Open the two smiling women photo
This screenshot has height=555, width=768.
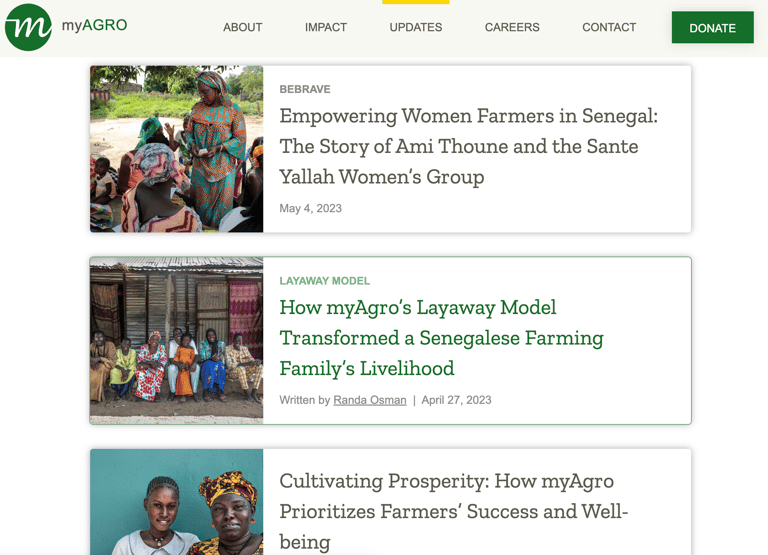point(177,502)
